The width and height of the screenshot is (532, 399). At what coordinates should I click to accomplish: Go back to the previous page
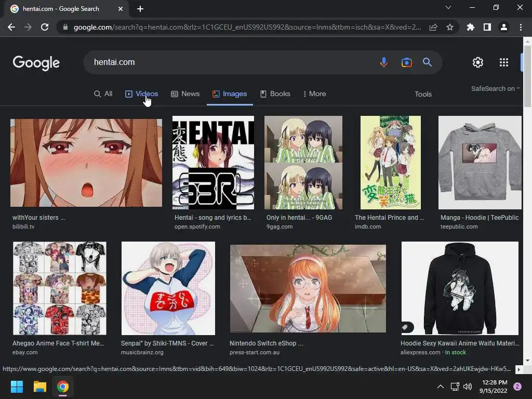[x=11, y=27]
